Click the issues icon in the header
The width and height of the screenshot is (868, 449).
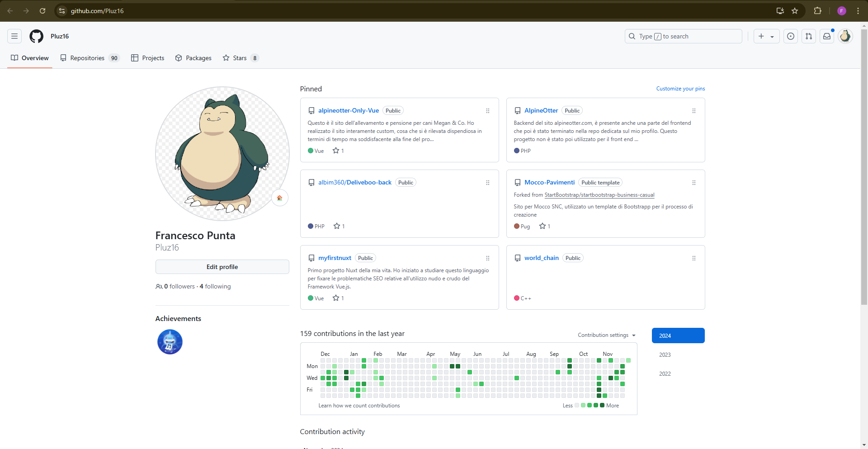[x=790, y=36]
